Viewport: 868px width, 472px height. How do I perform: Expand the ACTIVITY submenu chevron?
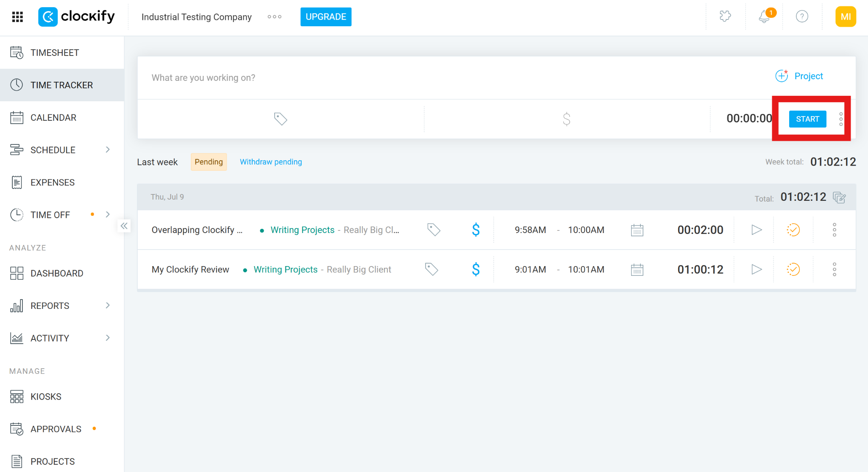point(108,338)
